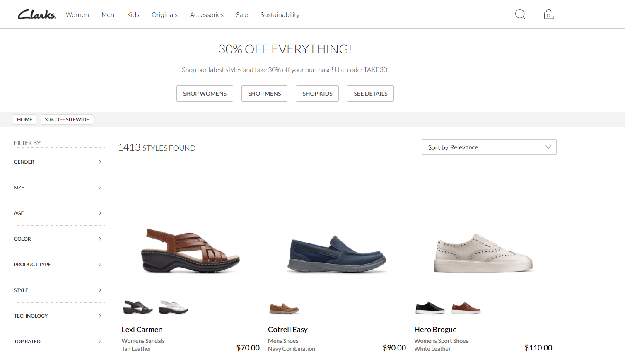Select tan Cotrell Easy color swatch
625x364 pixels.
click(284, 309)
